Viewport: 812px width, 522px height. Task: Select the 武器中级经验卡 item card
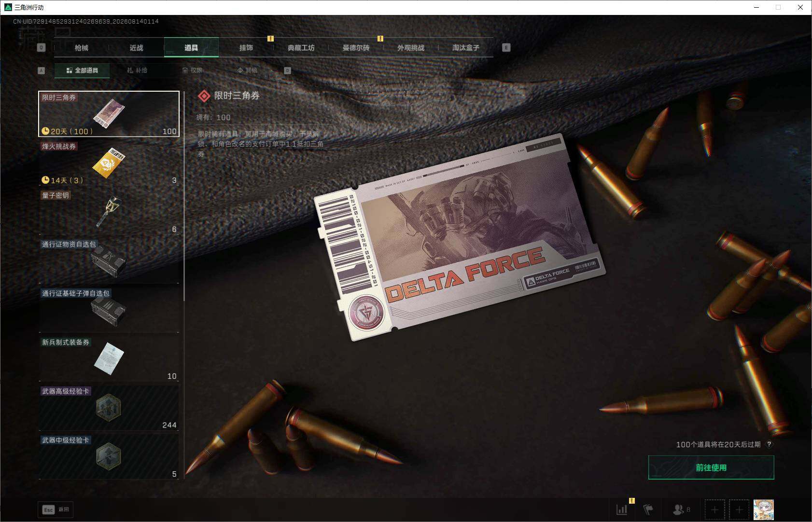click(x=109, y=457)
